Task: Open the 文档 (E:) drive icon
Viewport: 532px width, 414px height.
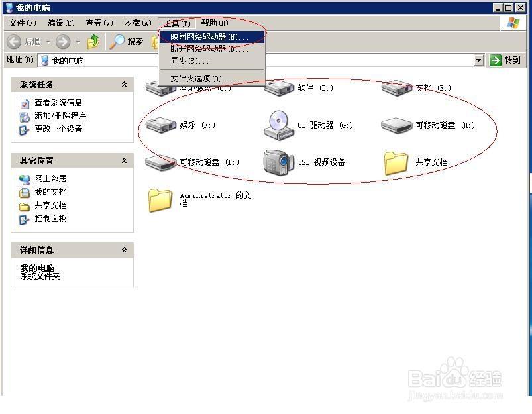Action: [396, 87]
